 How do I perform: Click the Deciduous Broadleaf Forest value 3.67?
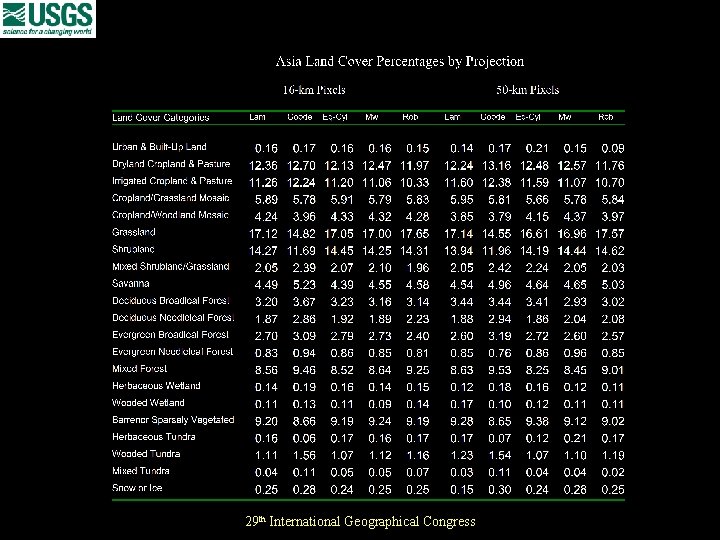click(x=304, y=302)
